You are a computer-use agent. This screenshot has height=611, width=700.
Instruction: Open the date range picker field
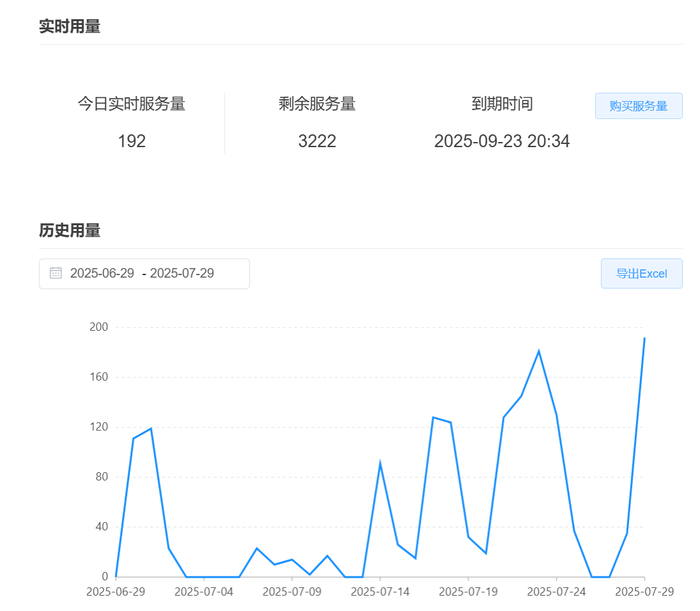pyautogui.click(x=144, y=273)
